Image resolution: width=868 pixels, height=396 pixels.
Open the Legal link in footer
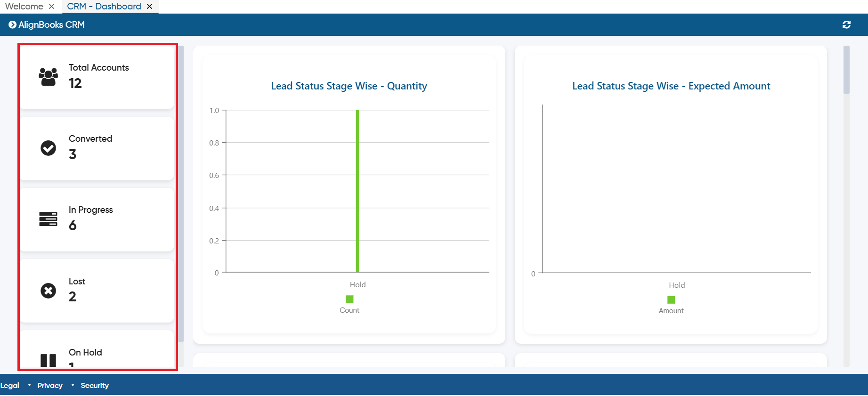(9, 385)
